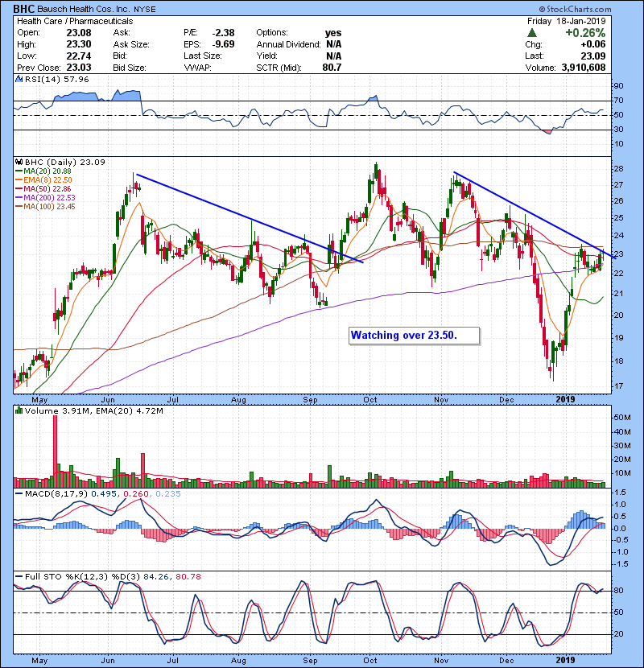This screenshot has height=668, width=644.
Task: Click the RSI indicator icon beside RSI(14)
Action: [19, 79]
